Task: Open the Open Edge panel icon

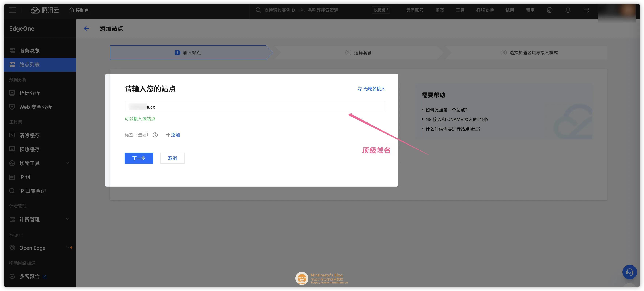Action: click(12, 248)
